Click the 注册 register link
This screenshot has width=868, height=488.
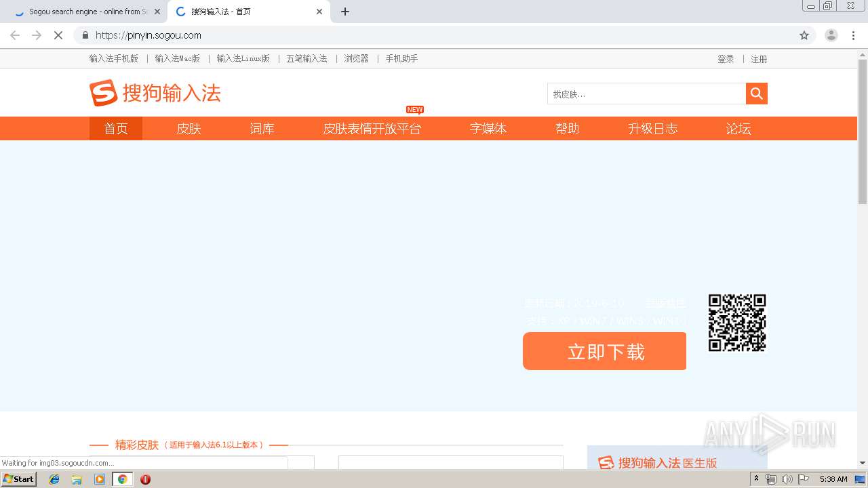pyautogui.click(x=759, y=59)
